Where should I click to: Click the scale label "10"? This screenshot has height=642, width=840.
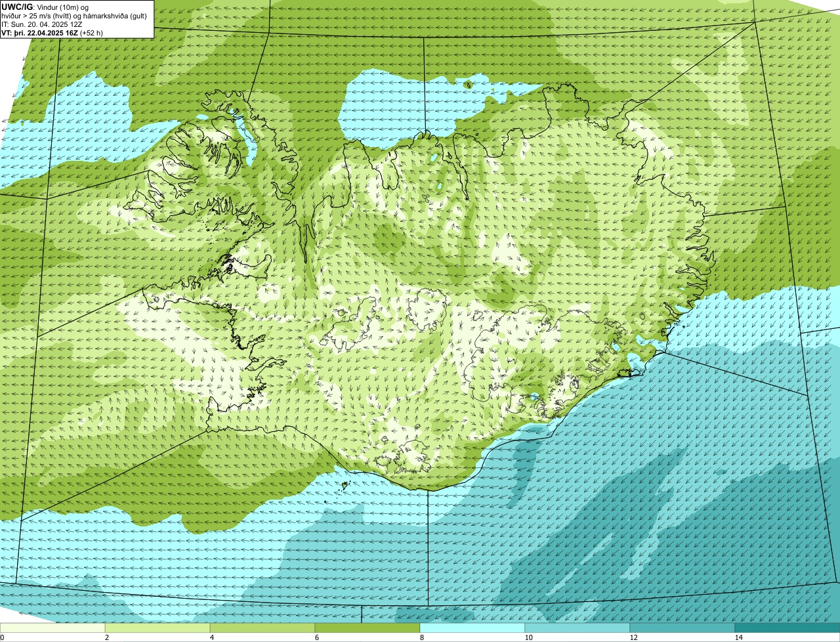point(528,637)
